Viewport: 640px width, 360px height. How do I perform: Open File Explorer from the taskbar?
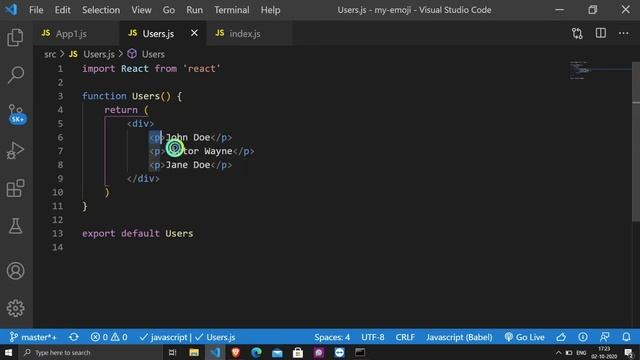point(194,352)
